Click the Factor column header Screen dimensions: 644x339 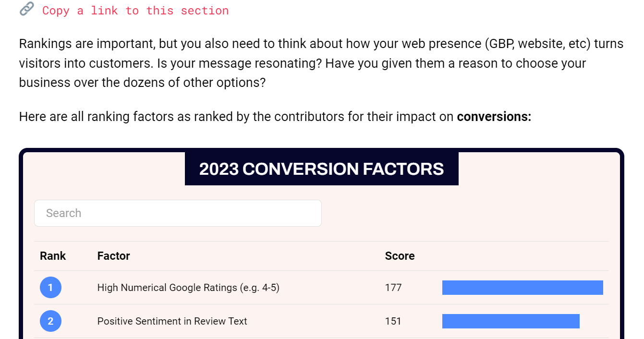(x=113, y=256)
